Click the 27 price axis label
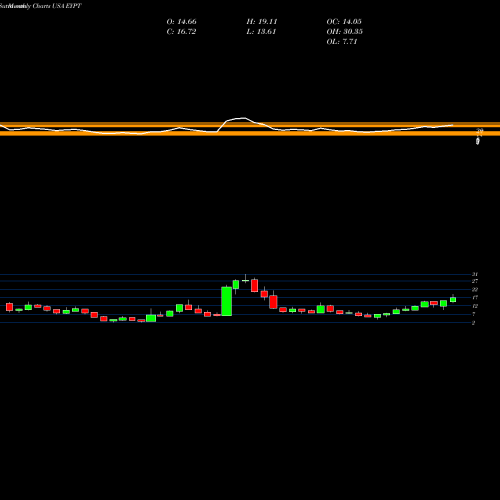This screenshot has width=500, height=500. click(x=475, y=281)
